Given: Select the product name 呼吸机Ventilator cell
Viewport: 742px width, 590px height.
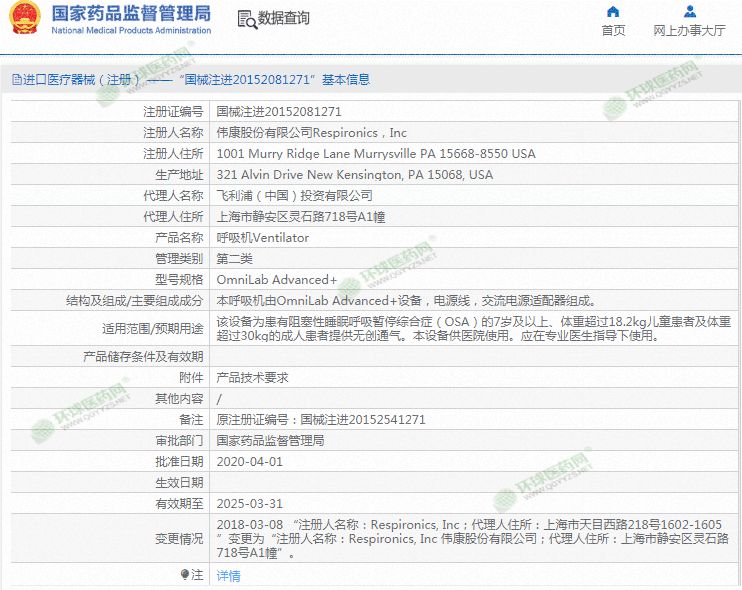Looking at the screenshot, I should (263, 238).
